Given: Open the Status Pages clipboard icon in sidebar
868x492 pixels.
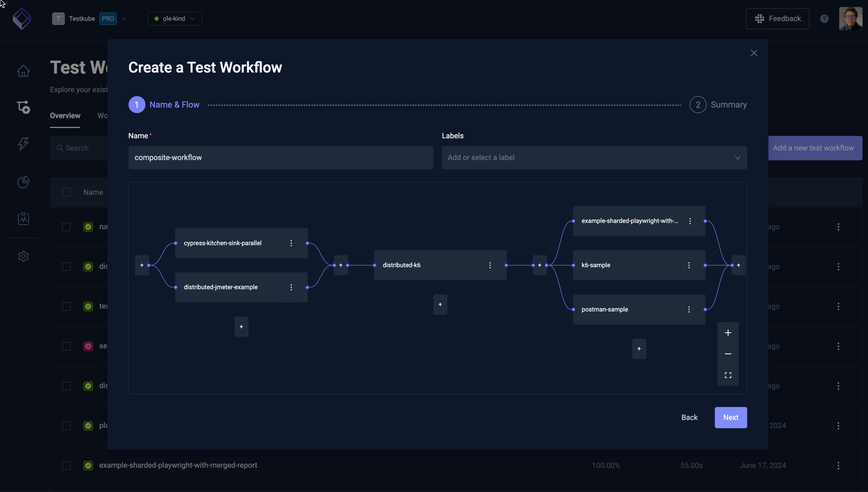Looking at the screenshot, I should (x=23, y=218).
